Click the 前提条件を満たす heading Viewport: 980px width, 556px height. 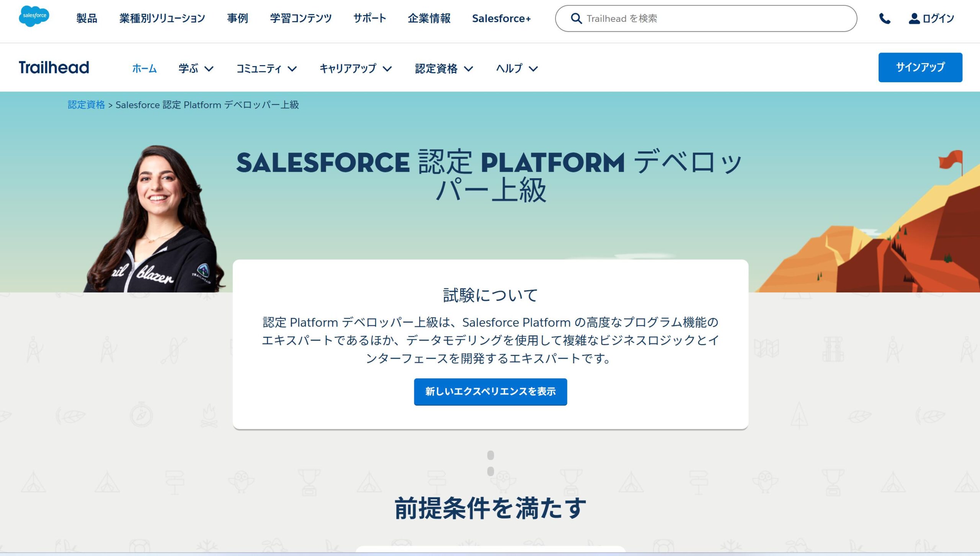pos(490,508)
